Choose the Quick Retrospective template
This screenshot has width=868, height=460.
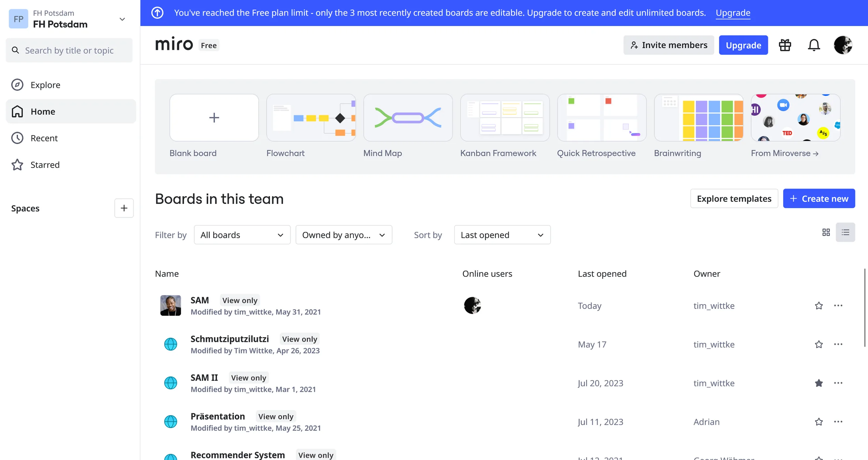coord(602,118)
